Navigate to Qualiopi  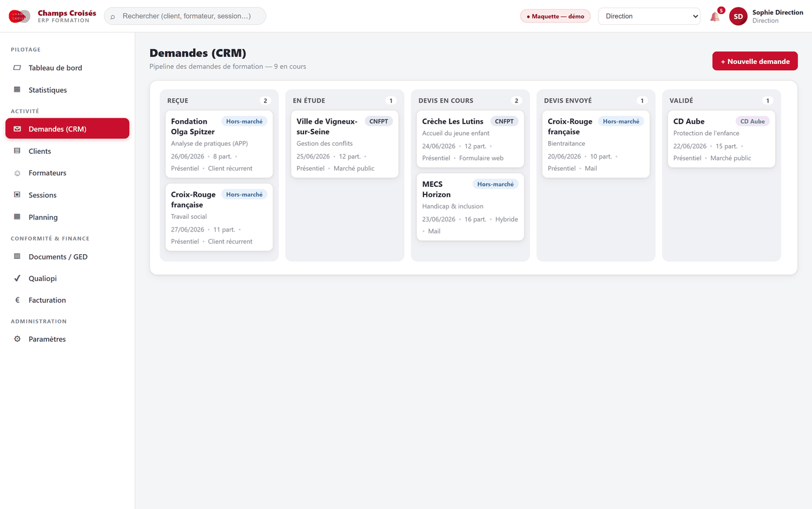67,279
